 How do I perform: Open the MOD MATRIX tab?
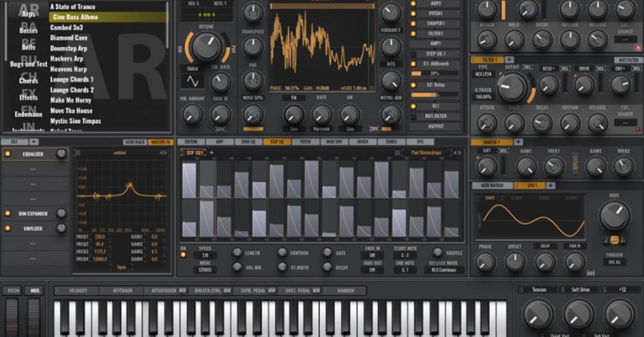(491, 186)
